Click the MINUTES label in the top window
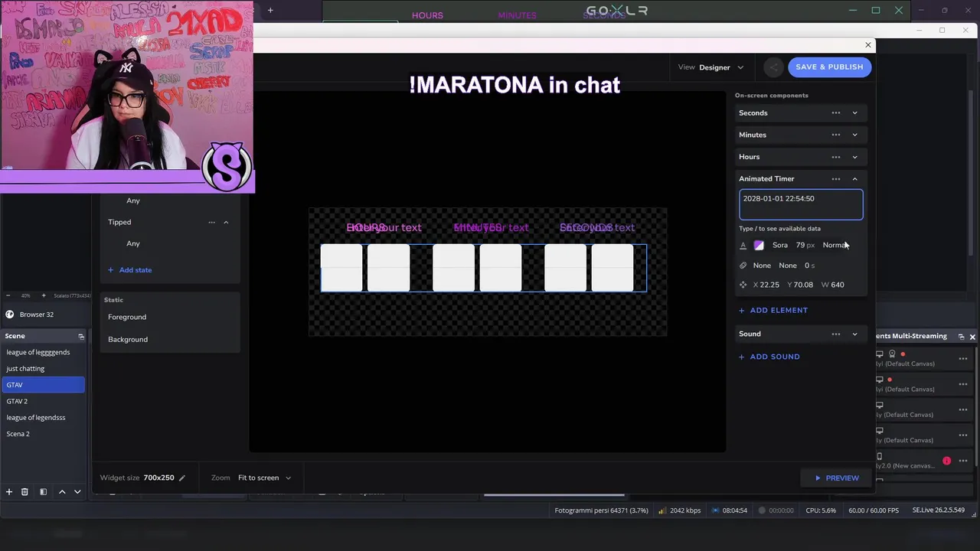Screen dimensions: 980x551 pyautogui.click(x=517, y=15)
